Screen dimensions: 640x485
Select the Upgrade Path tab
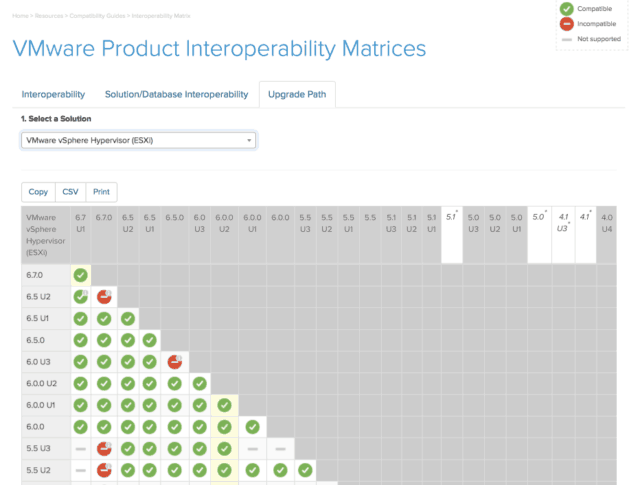click(x=297, y=94)
